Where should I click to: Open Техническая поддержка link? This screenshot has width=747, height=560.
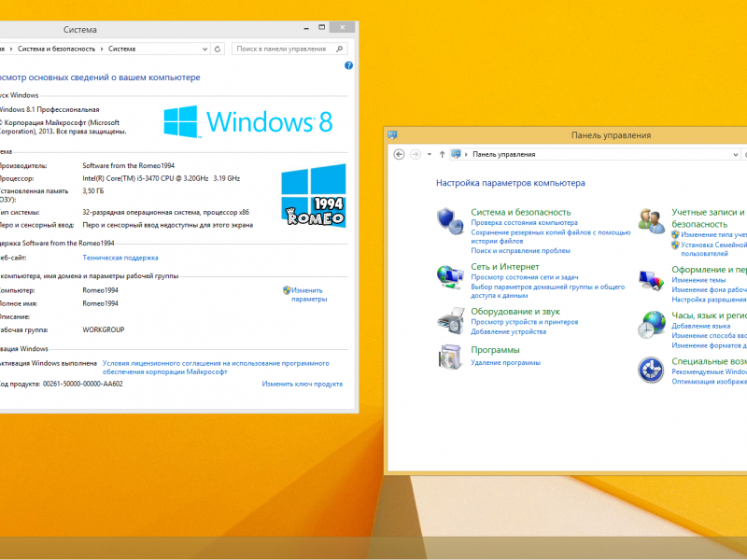[120, 258]
